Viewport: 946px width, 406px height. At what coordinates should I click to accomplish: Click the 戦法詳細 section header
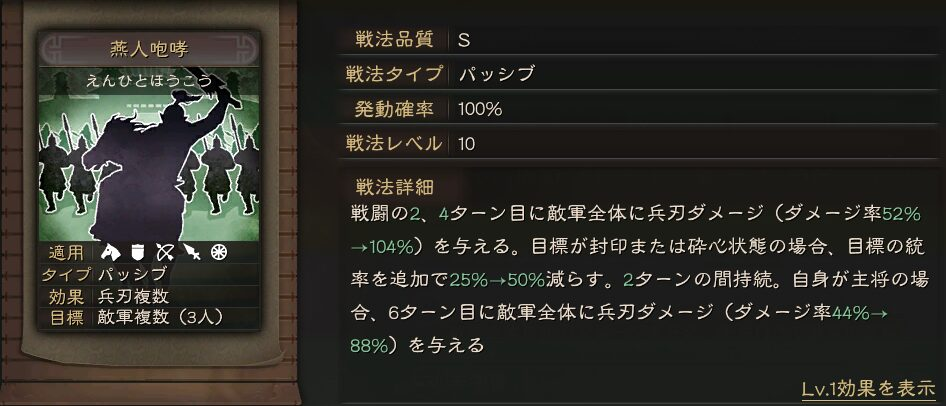(x=394, y=186)
